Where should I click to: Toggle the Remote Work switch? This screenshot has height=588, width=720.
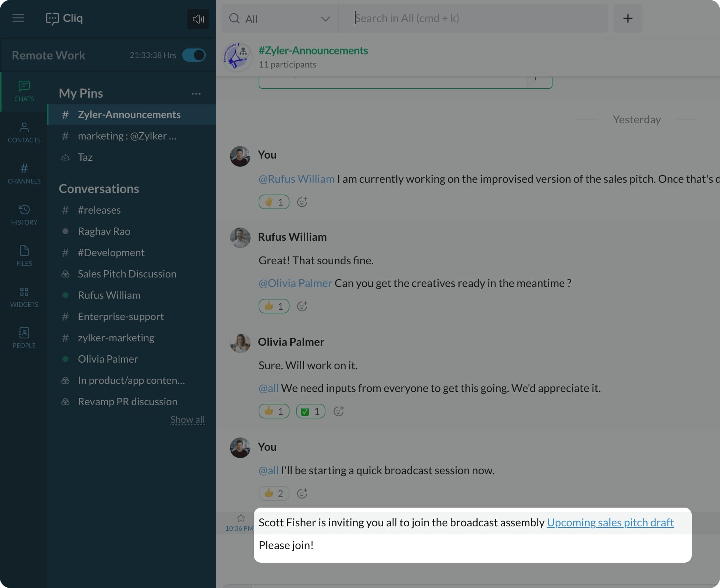[x=194, y=55]
